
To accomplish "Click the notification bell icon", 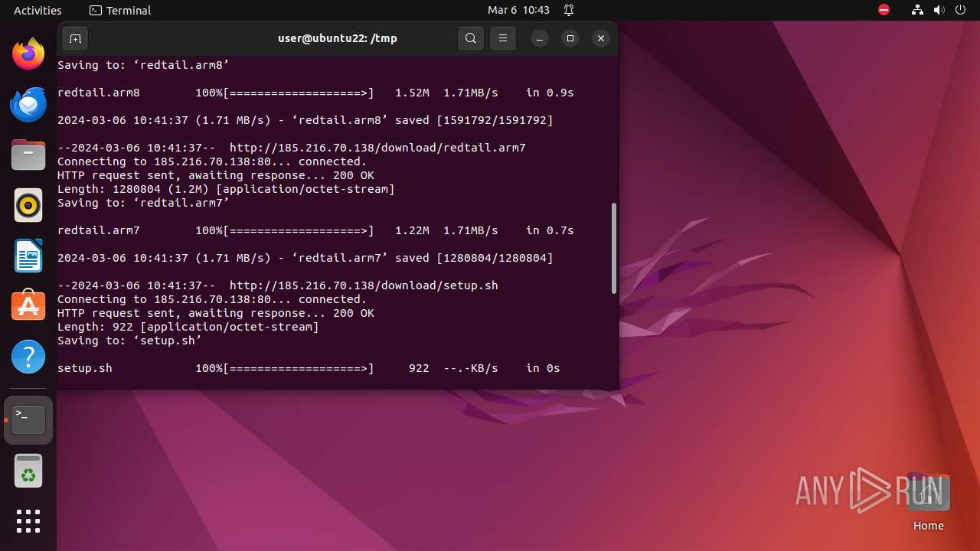I will 569,10.
